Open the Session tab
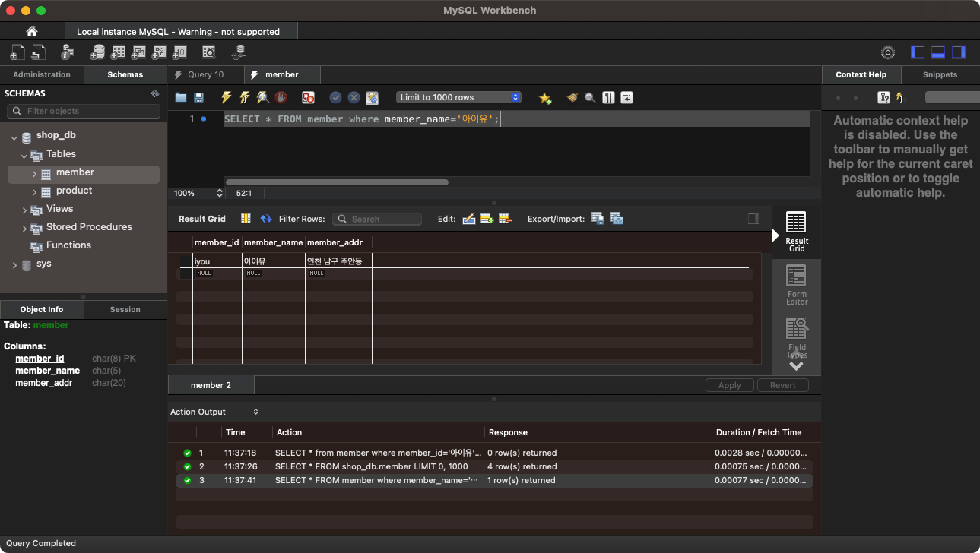Image resolution: width=980 pixels, height=553 pixels. click(125, 309)
